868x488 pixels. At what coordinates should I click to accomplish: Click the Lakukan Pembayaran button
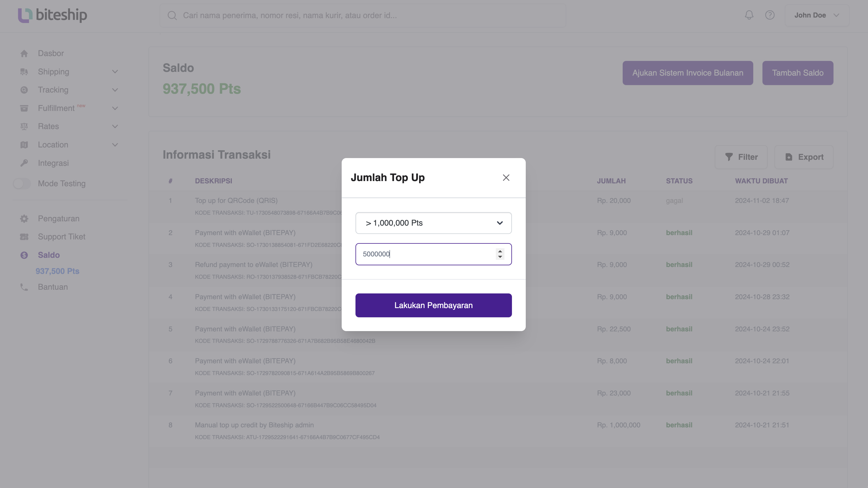click(433, 305)
